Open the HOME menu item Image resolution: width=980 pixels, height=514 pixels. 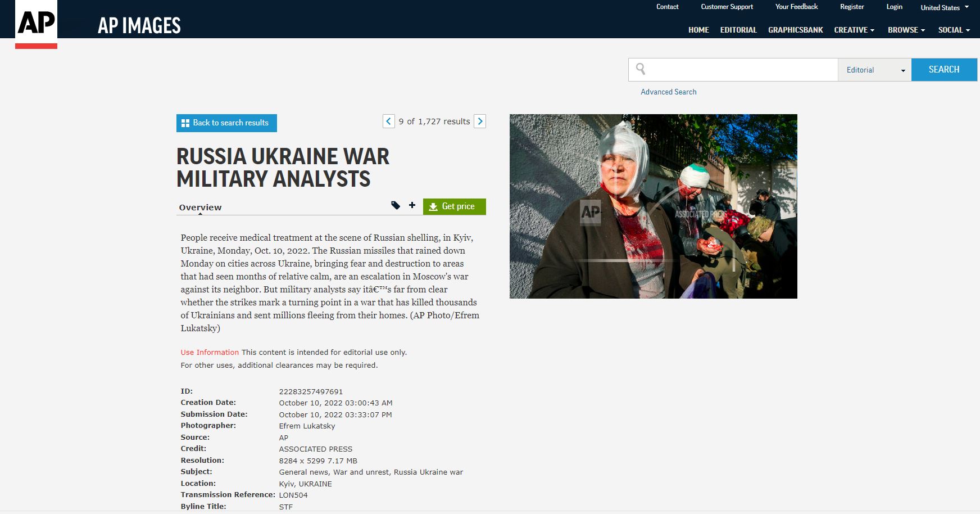pos(698,30)
